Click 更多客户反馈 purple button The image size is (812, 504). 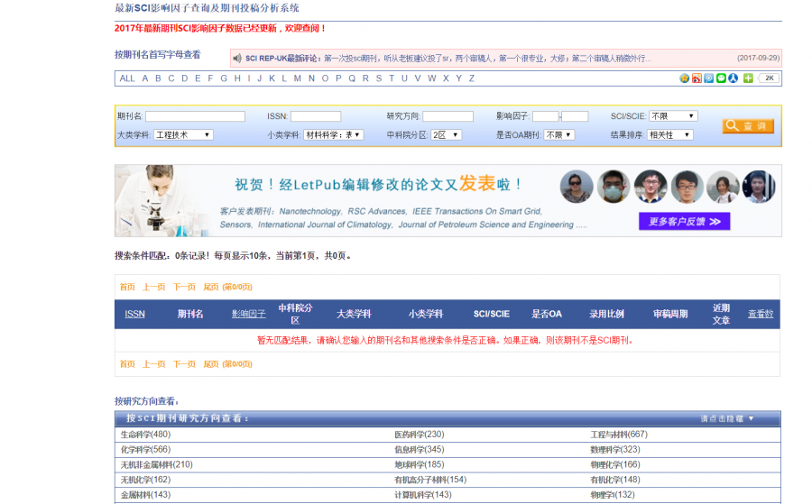click(x=684, y=222)
